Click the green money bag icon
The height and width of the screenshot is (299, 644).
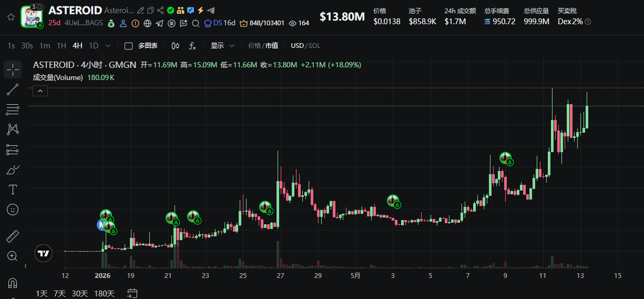111,24
